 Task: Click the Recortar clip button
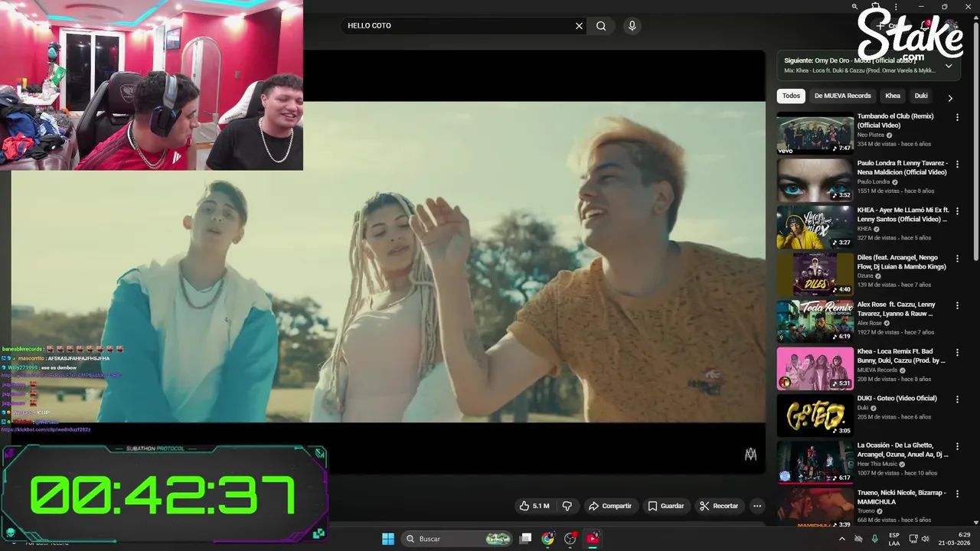719,506
